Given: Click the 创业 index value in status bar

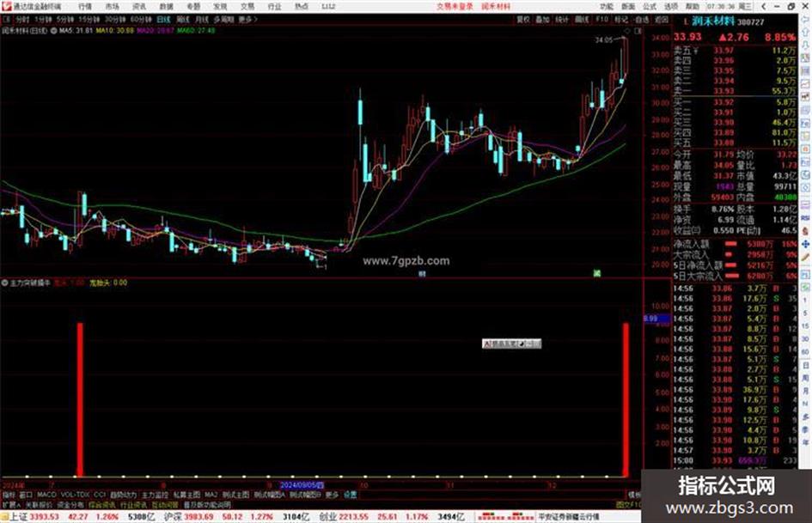Looking at the screenshot, I should tap(354, 517).
